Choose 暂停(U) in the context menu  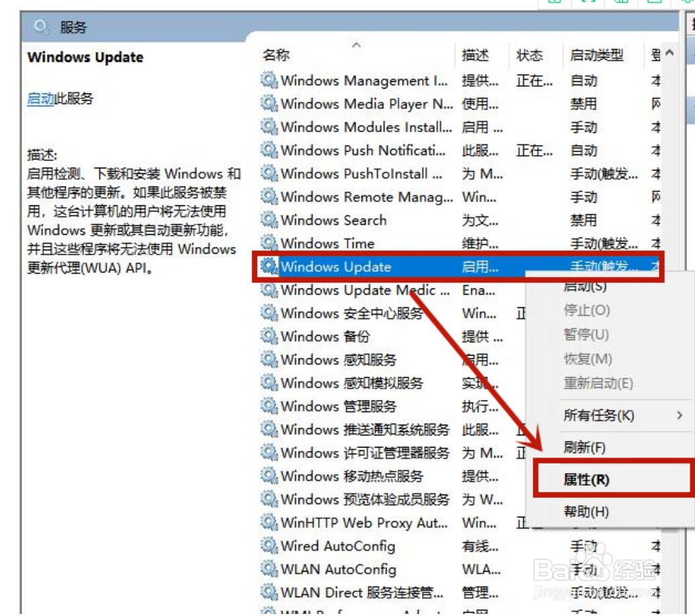point(586,334)
